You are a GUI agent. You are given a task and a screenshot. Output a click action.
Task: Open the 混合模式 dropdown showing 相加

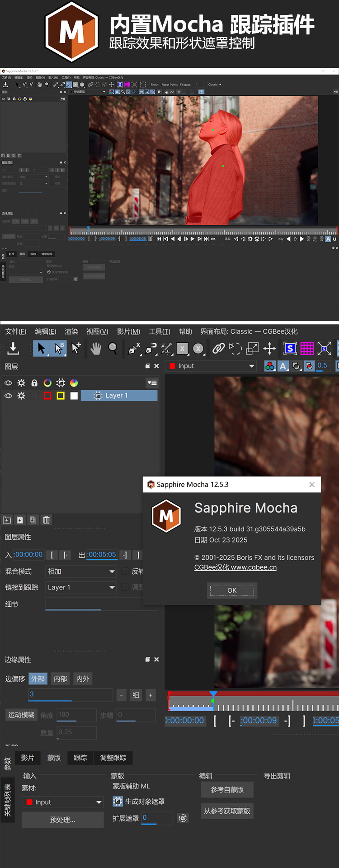(81, 571)
